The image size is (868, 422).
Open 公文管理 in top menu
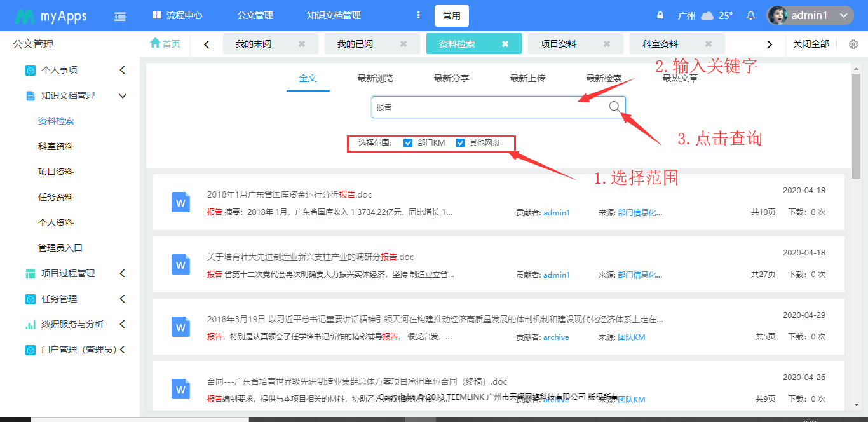255,16
